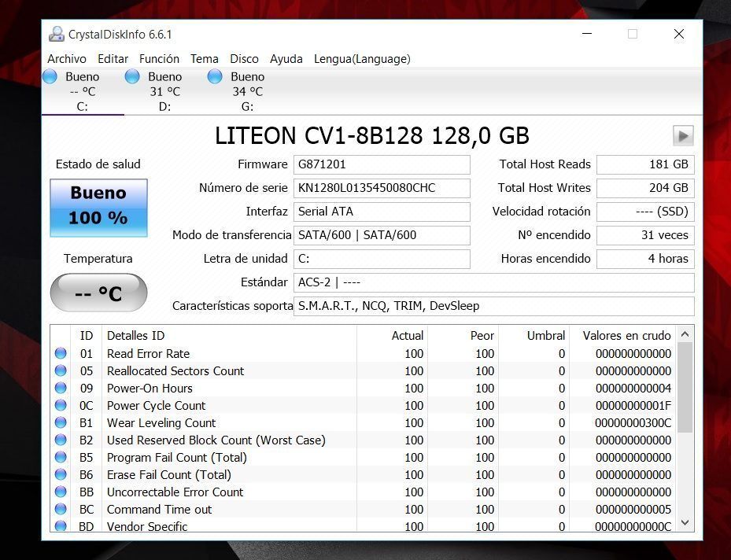Select the Reallocated Sectors Count row
Viewport: 731px width, 560px height.
coord(175,371)
